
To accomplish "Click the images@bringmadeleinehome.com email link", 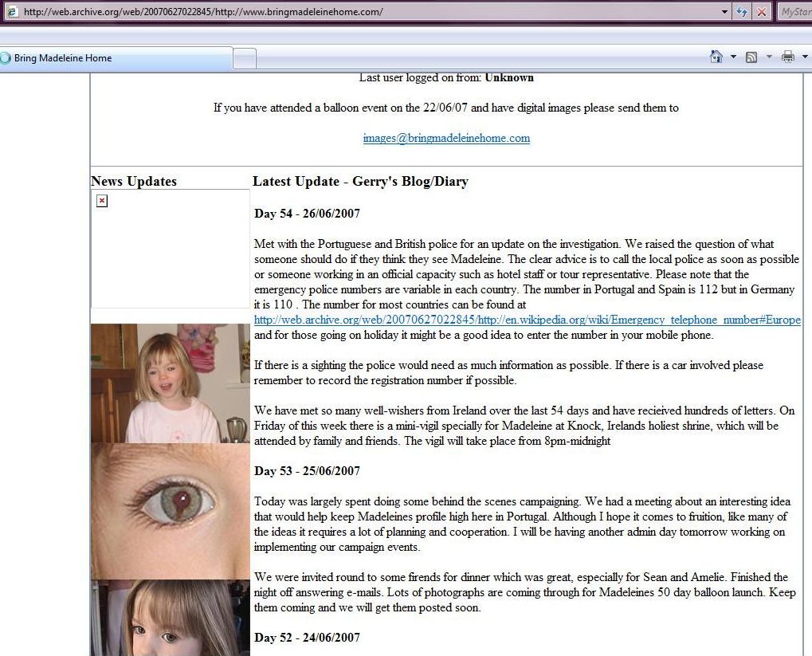I will click(x=446, y=138).
